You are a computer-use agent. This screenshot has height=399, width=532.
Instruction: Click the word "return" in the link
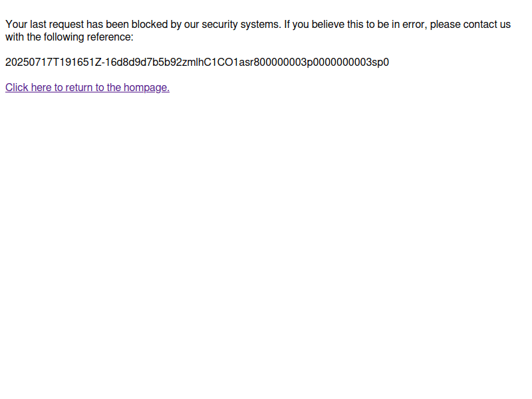point(79,87)
